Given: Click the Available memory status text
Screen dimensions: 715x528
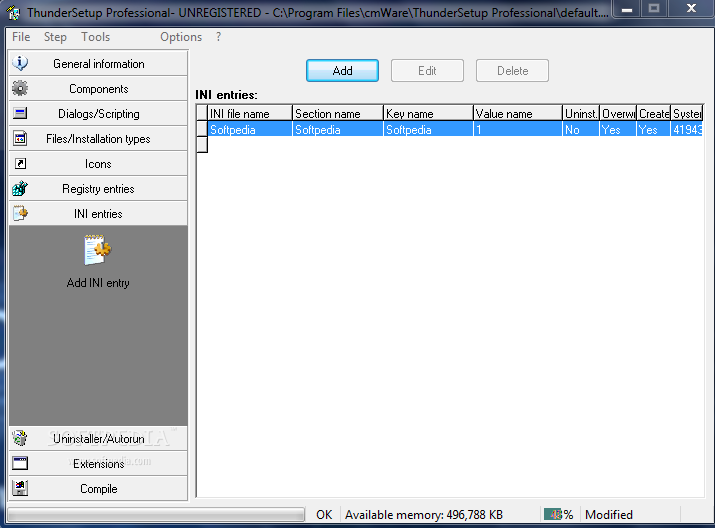Looking at the screenshot, I should 424,515.
